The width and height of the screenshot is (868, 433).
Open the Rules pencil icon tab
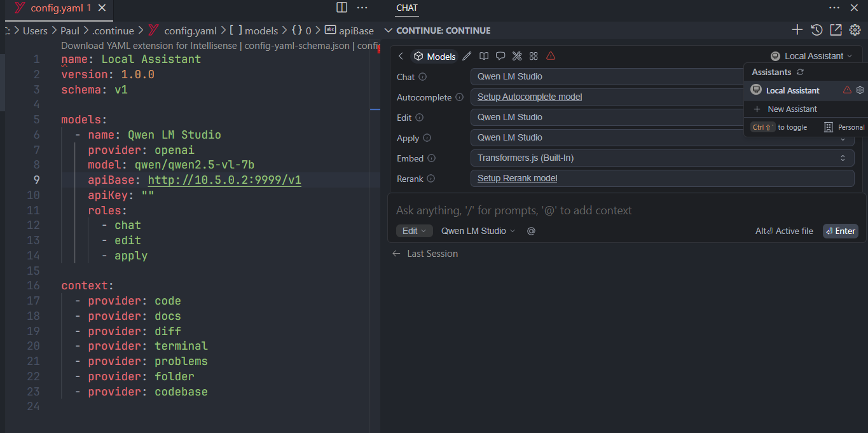click(467, 56)
